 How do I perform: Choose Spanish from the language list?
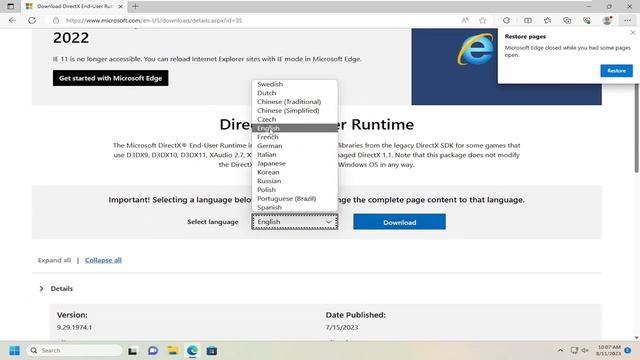(x=294, y=207)
